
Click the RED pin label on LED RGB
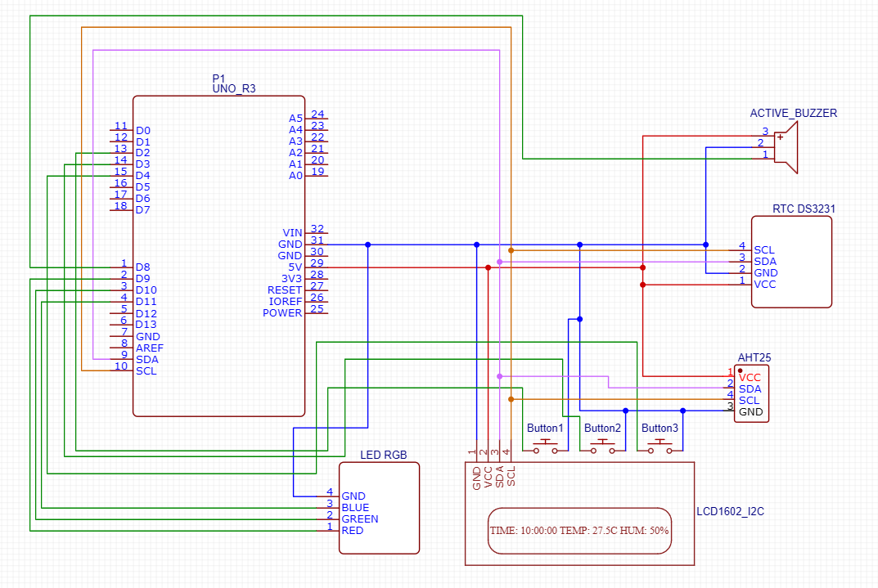tap(352, 531)
